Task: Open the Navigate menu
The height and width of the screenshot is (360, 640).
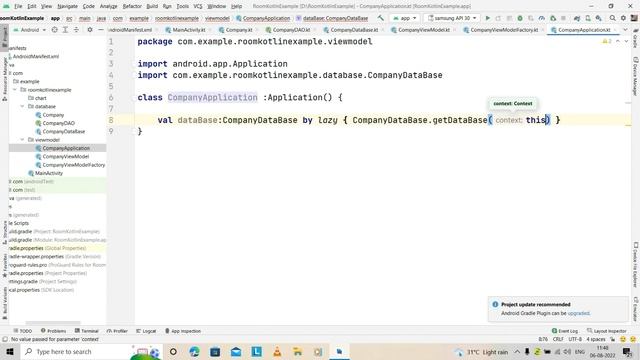Action: pos(67,6)
